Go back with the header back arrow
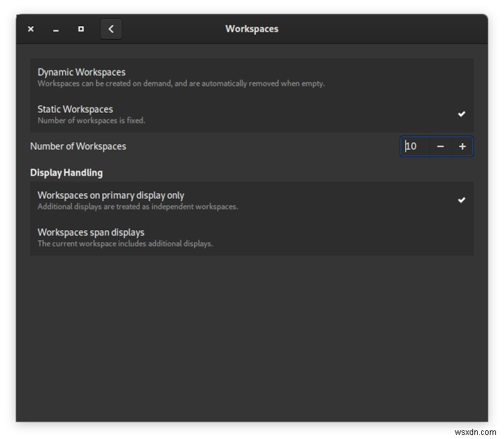Screen dimensions: 504x439 click(111, 29)
